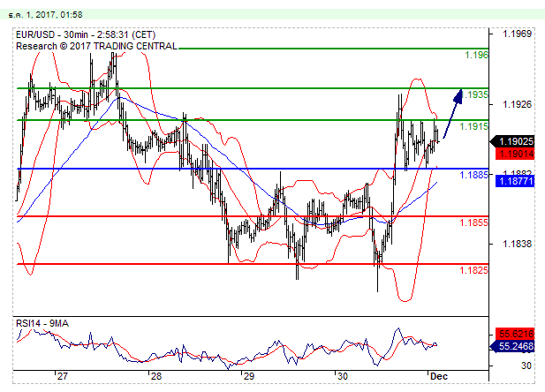The width and height of the screenshot is (545, 392).
Task: Click the 1.1935 resistance level label
Action: (x=476, y=94)
